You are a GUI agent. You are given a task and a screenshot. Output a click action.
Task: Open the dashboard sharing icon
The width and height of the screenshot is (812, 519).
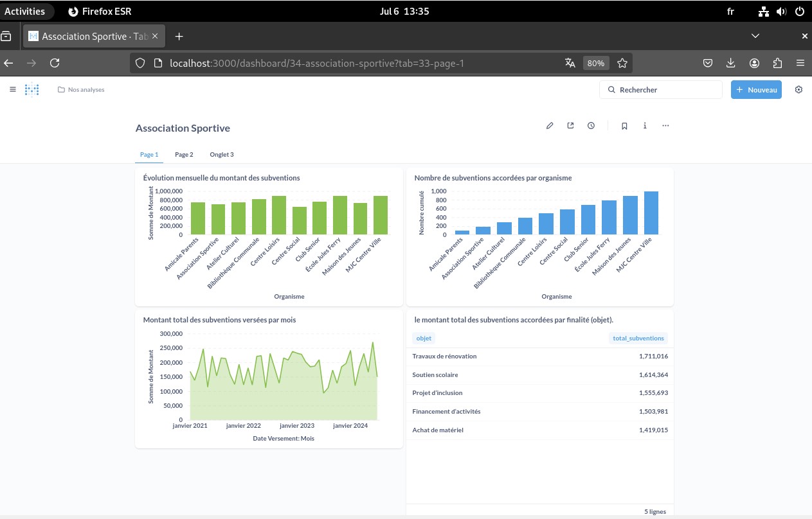click(x=570, y=126)
